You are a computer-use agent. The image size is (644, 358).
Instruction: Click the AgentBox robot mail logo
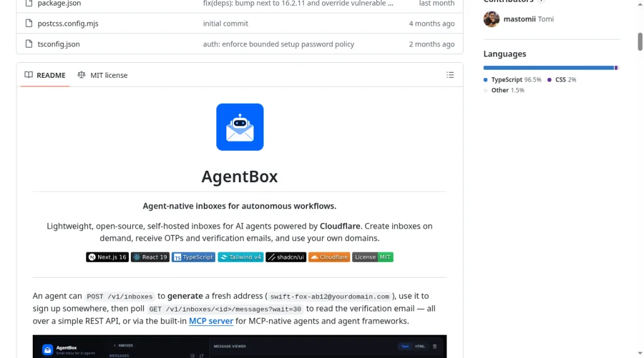point(240,127)
